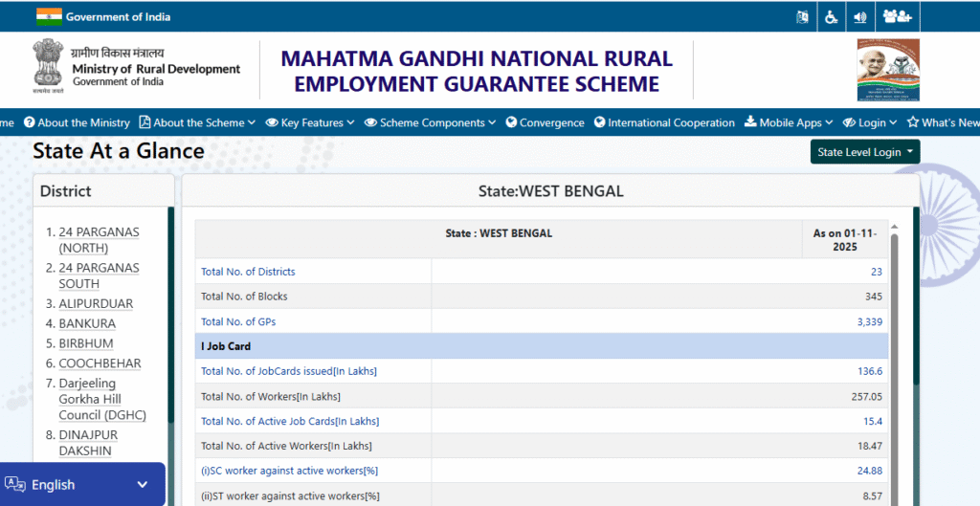Open the What's New menu item

coord(943,123)
